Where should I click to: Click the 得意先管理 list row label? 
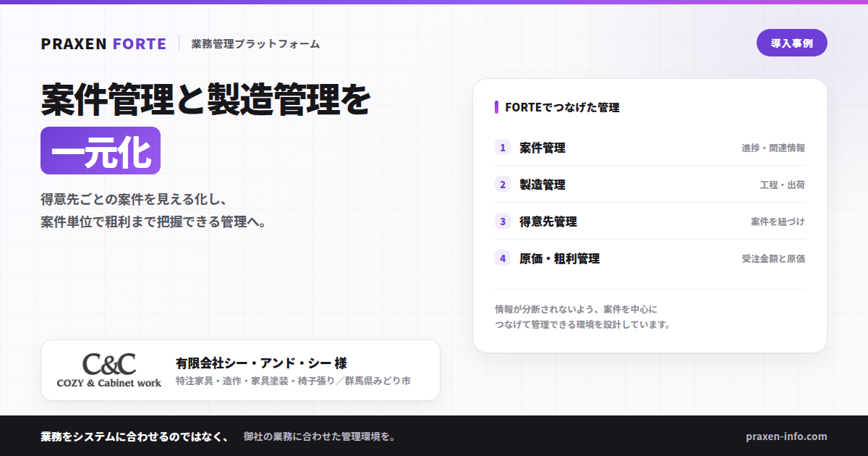pos(548,221)
